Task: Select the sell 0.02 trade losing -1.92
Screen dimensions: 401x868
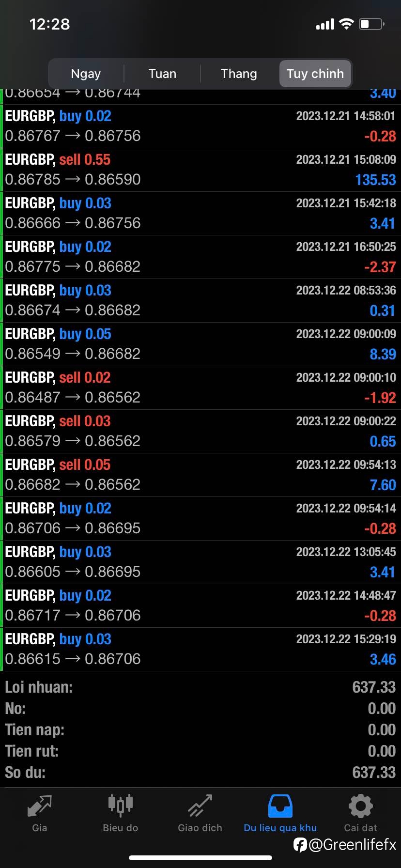Action: (200, 388)
